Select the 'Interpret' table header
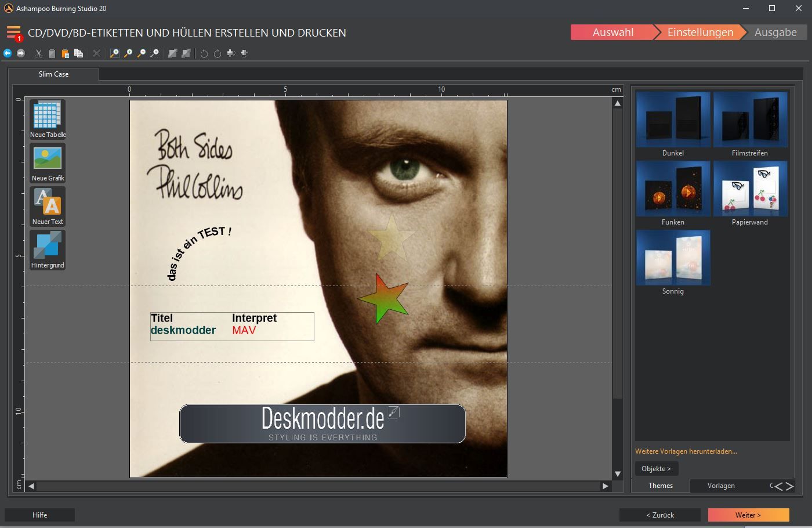812x528 pixels. point(254,318)
